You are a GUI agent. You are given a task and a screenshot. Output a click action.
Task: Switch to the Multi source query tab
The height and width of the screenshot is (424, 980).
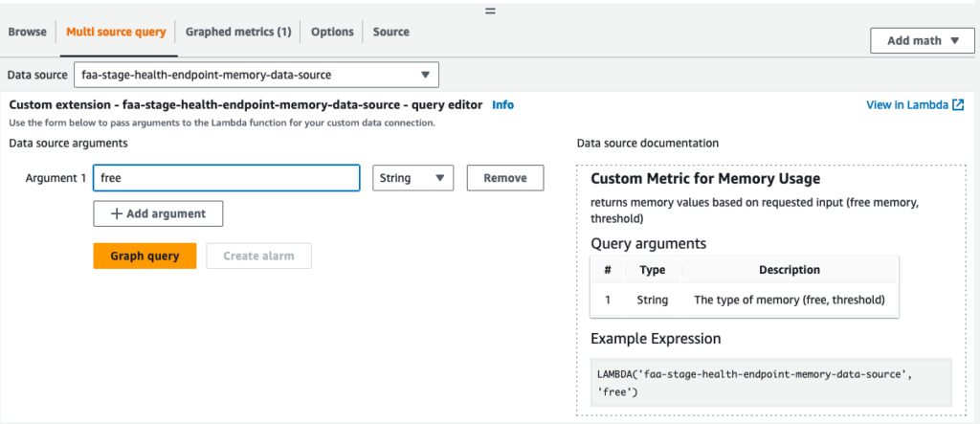pos(116,32)
